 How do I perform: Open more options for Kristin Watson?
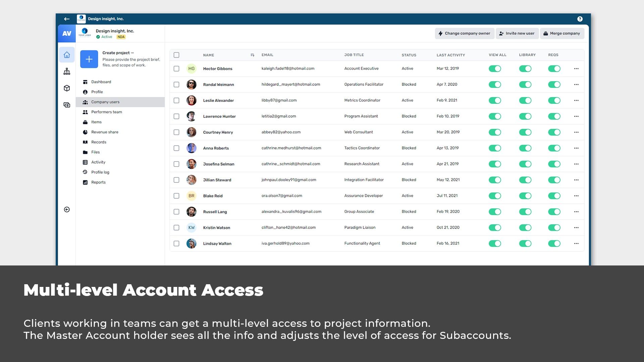point(576,228)
